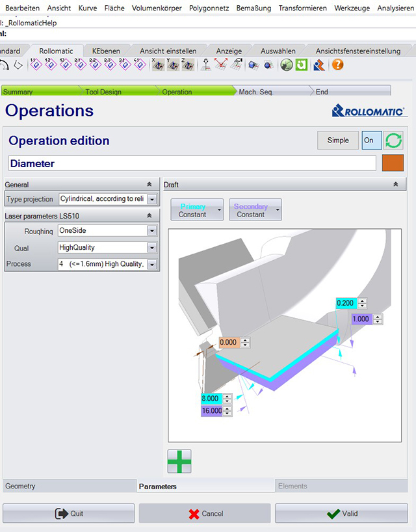Viewport: 416px width, 532px height.
Task: Open the Volumenkörper menu
Action: [x=157, y=8]
